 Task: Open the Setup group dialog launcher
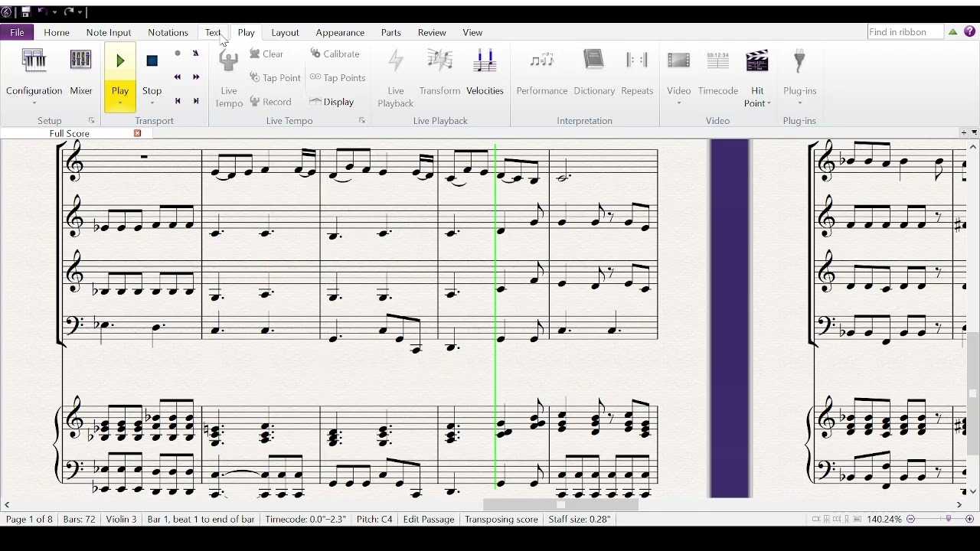pyautogui.click(x=91, y=121)
